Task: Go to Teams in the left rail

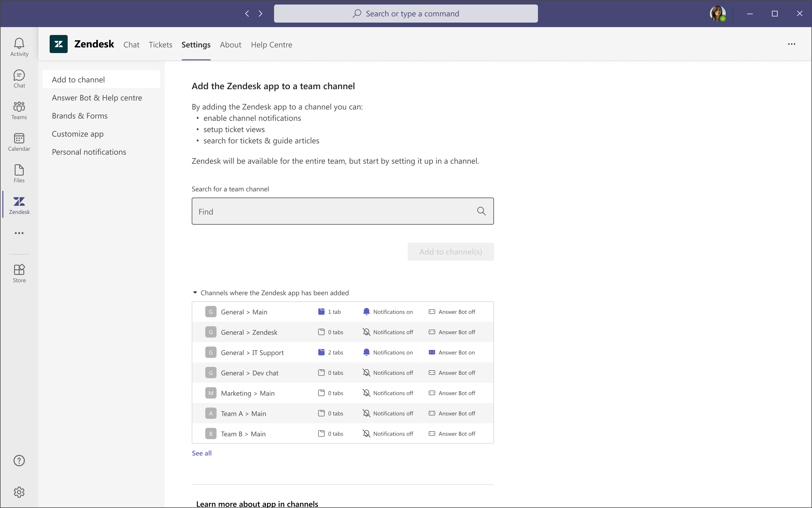Action: pyautogui.click(x=19, y=110)
